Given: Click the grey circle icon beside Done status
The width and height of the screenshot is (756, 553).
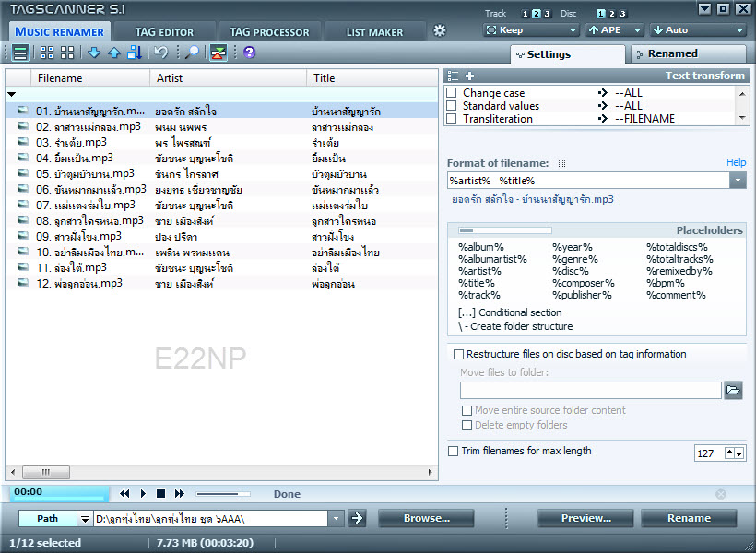Looking at the screenshot, I should click(x=721, y=494).
